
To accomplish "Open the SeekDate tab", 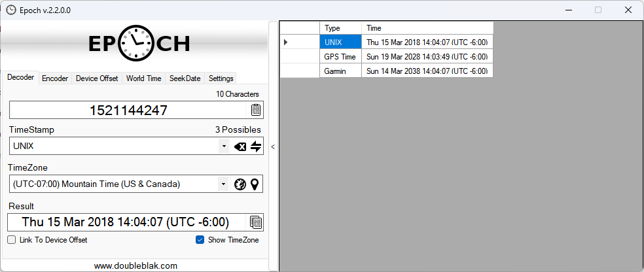I will coord(185,78).
